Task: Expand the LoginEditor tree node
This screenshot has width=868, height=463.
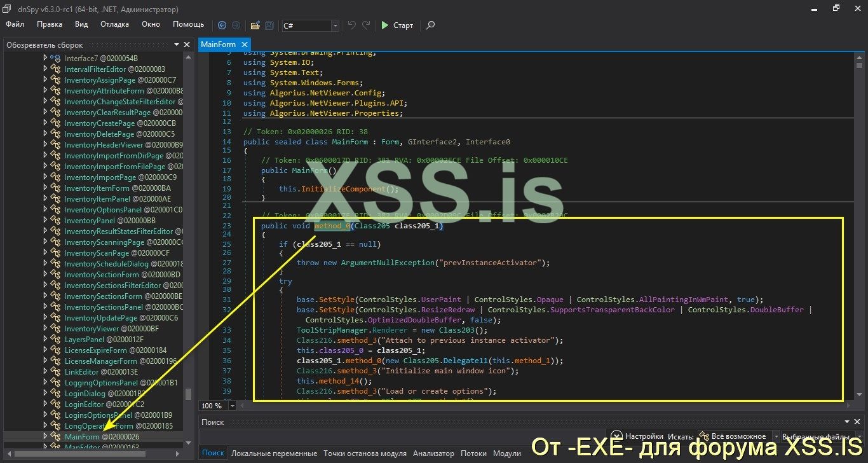Action: coord(45,404)
